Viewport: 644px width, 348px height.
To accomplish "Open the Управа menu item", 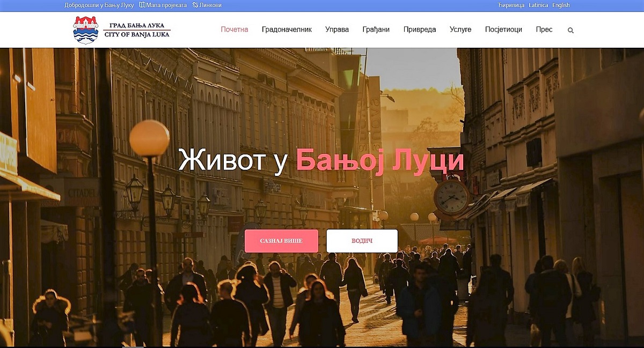I will [x=337, y=29].
